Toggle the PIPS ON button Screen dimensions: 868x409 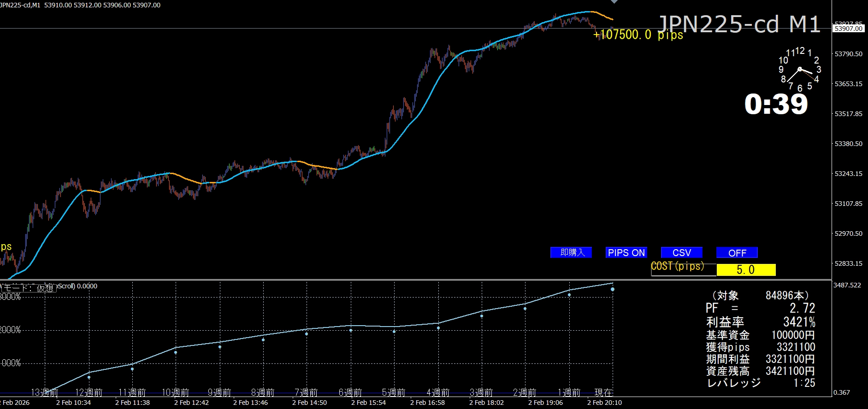[626, 252]
